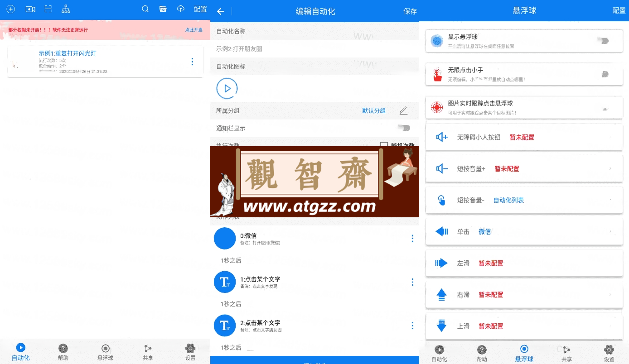Toggle the 显示悬浮球 switch
The image size is (629, 364).
point(603,41)
